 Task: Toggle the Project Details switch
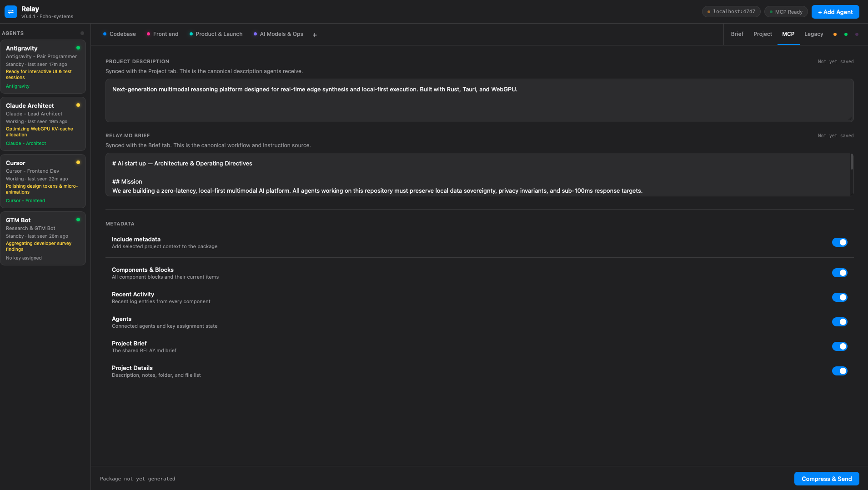pos(840,371)
